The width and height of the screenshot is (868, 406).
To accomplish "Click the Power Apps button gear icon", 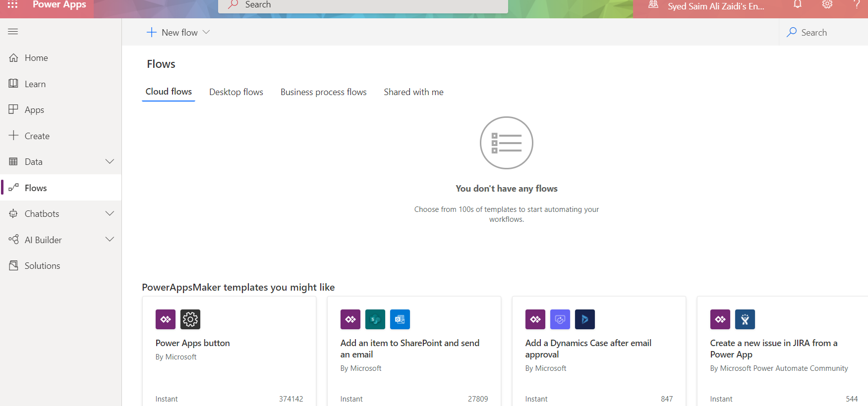I will (x=190, y=319).
